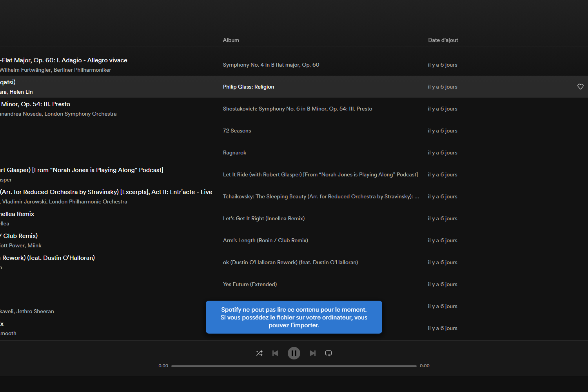The image size is (588, 392).
Task: Toggle shuffle playback
Action: click(259, 353)
